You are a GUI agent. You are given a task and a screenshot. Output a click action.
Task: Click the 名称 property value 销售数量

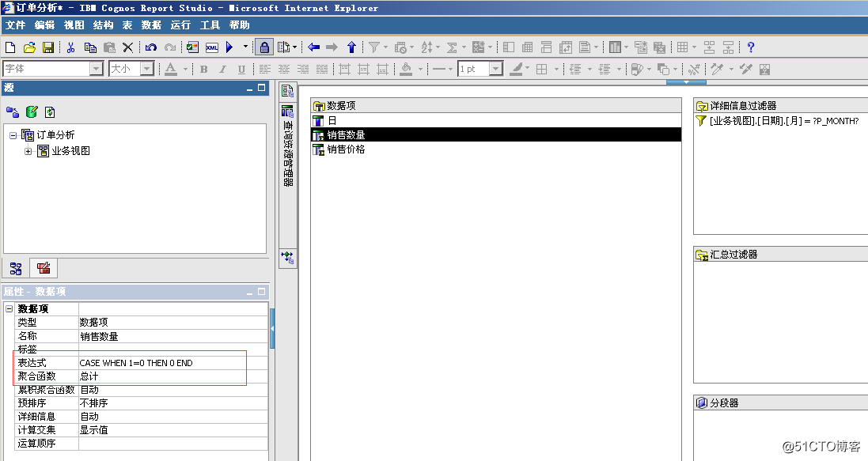click(173, 336)
